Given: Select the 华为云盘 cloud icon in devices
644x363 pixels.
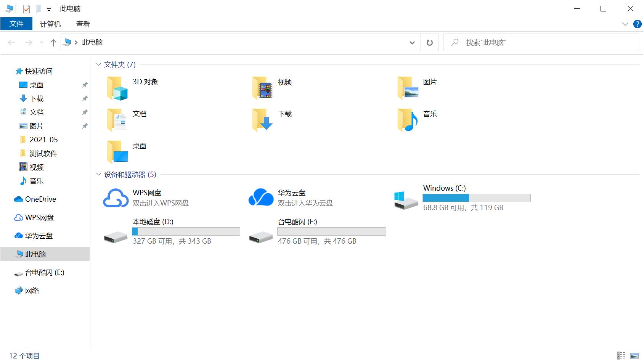Looking at the screenshot, I should point(261,198).
